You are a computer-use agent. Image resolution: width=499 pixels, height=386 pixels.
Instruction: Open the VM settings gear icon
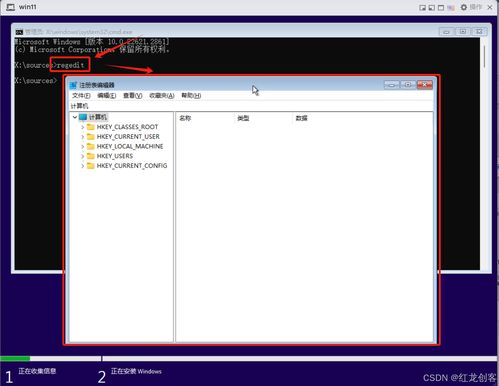click(464, 7)
